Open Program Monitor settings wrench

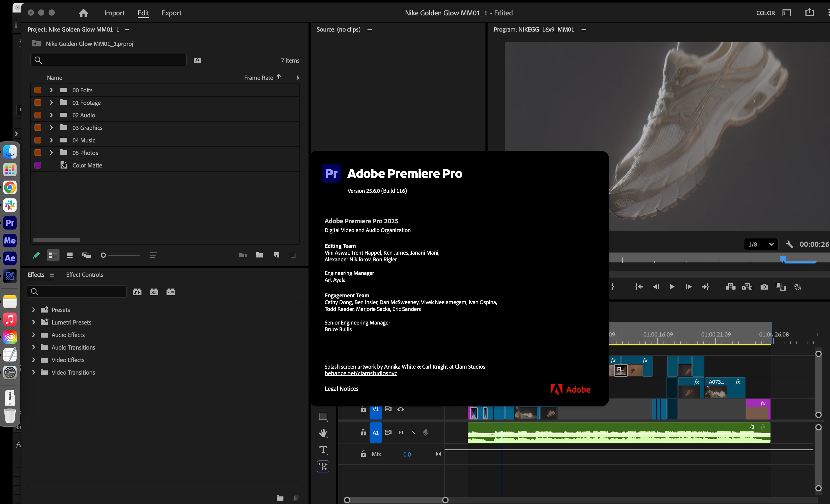[789, 244]
